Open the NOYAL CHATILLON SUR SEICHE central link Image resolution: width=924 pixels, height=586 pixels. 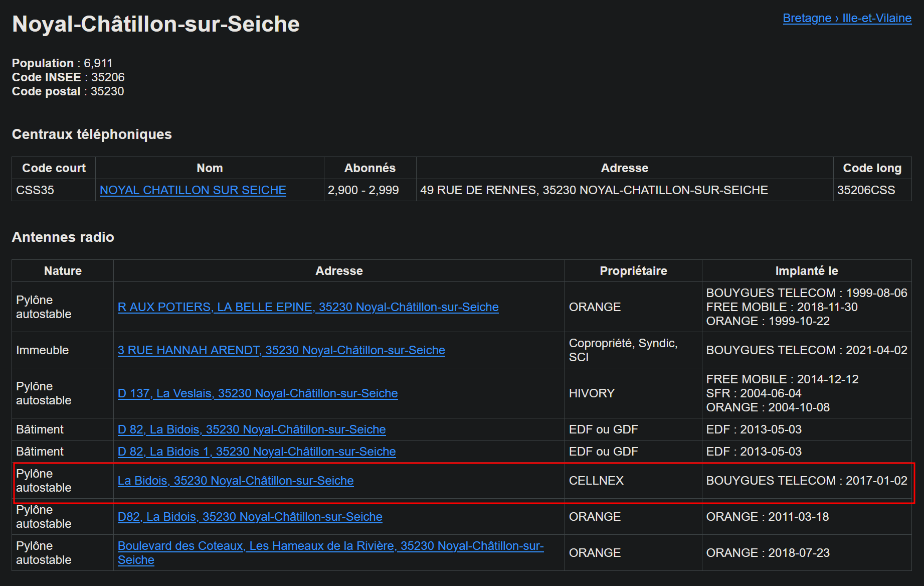(193, 190)
